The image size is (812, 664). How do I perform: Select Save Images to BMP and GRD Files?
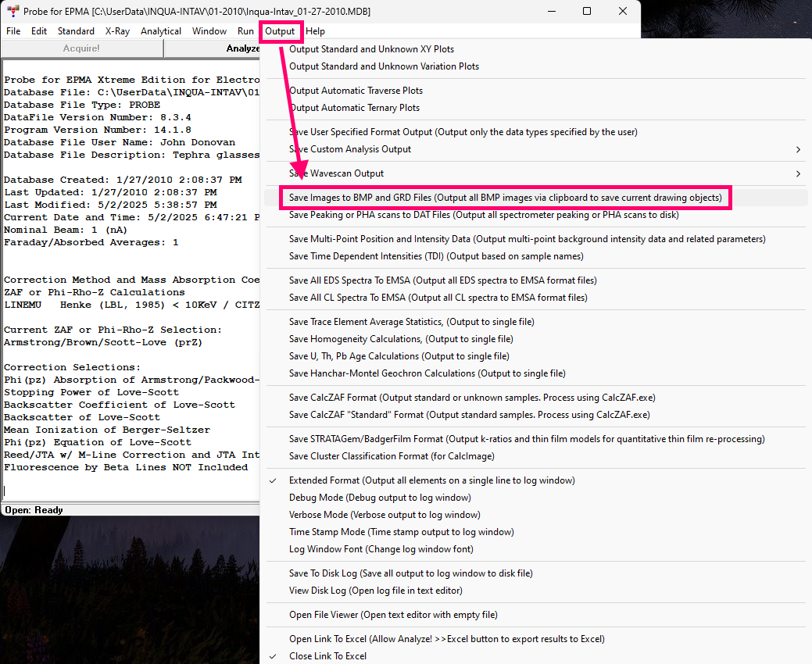(505, 198)
